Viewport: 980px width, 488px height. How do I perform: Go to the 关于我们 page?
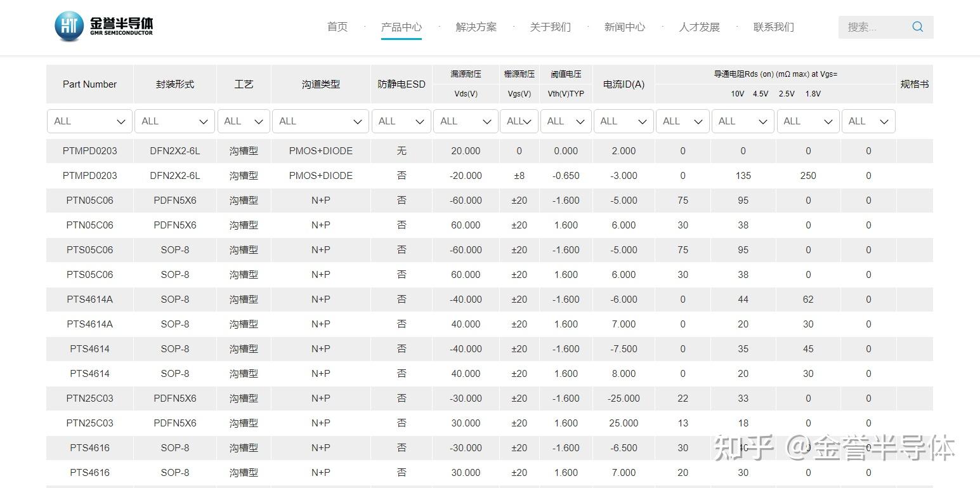[x=551, y=27]
